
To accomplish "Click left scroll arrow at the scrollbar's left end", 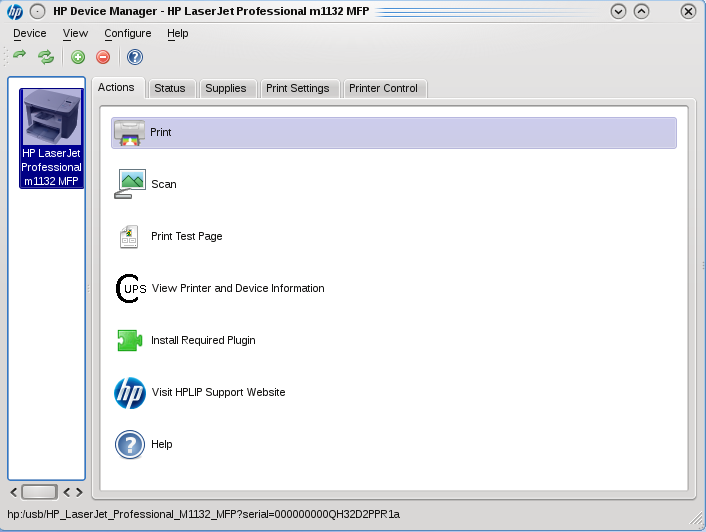I will 14,492.
